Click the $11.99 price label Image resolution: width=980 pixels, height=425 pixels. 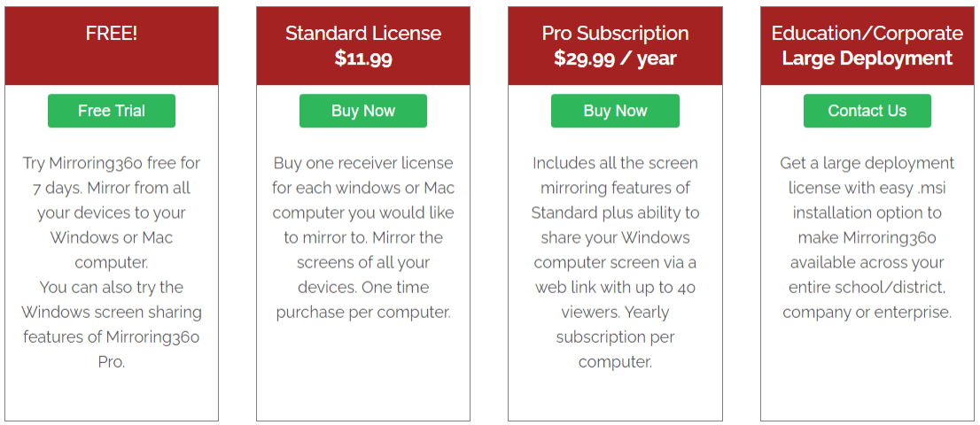[x=363, y=58]
